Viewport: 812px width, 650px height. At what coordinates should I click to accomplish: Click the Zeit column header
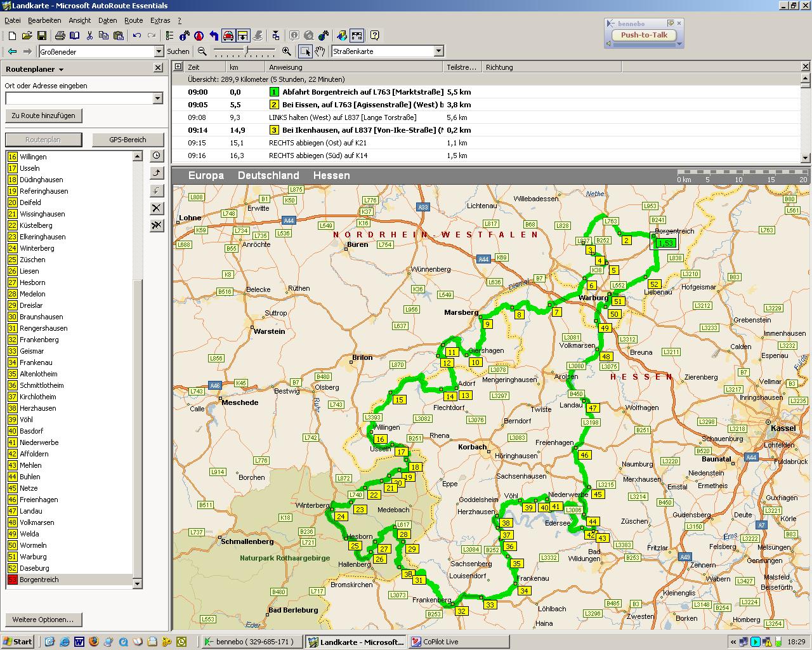pyautogui.click(x=205, y=67)
